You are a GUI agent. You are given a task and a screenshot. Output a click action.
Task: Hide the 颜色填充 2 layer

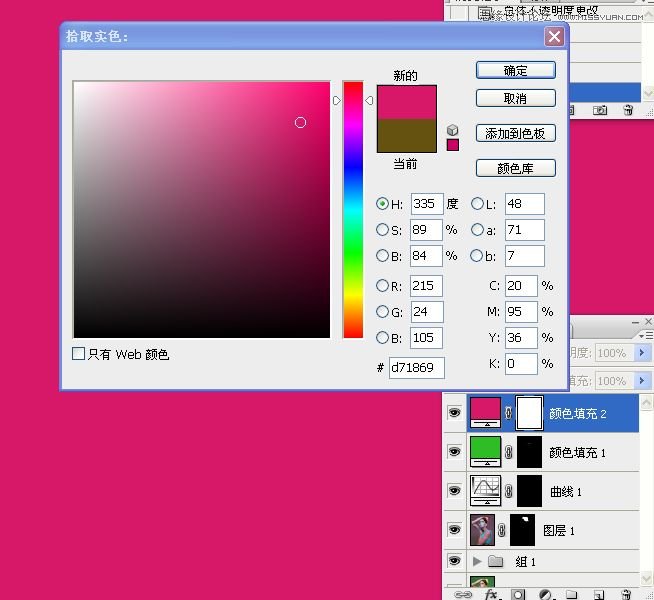(x=454, y=413)
